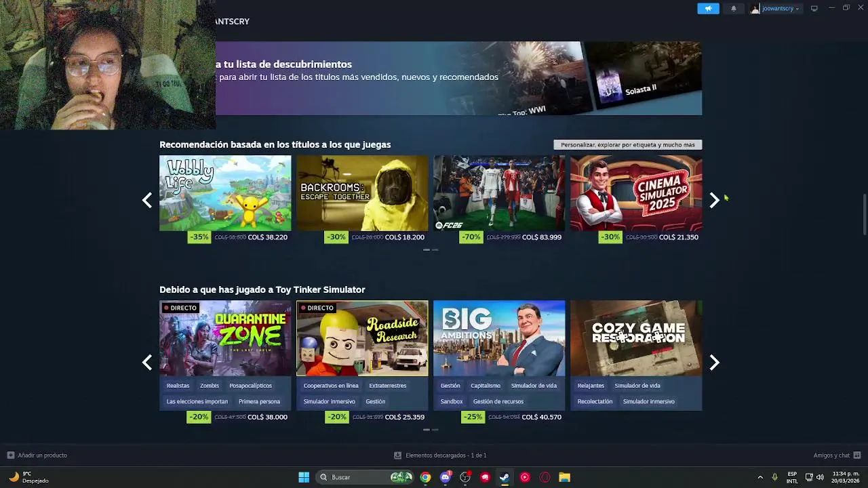Open YouTube Music from the taskbar
Image resolution: width=868 pixels, height=488 pixels.
tap(525, 477)
